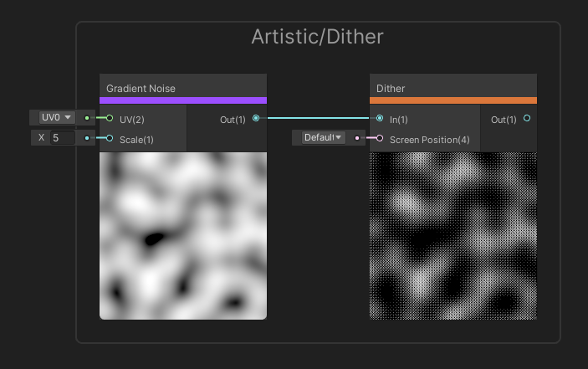Click the Dither preview image
Viewport: 588px width, 369px height.
[453, 236]
